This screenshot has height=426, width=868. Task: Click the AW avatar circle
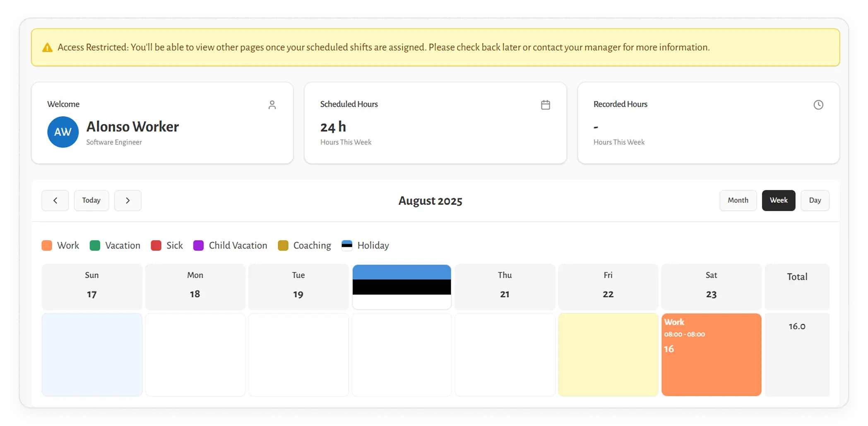(x=63, y=132)
